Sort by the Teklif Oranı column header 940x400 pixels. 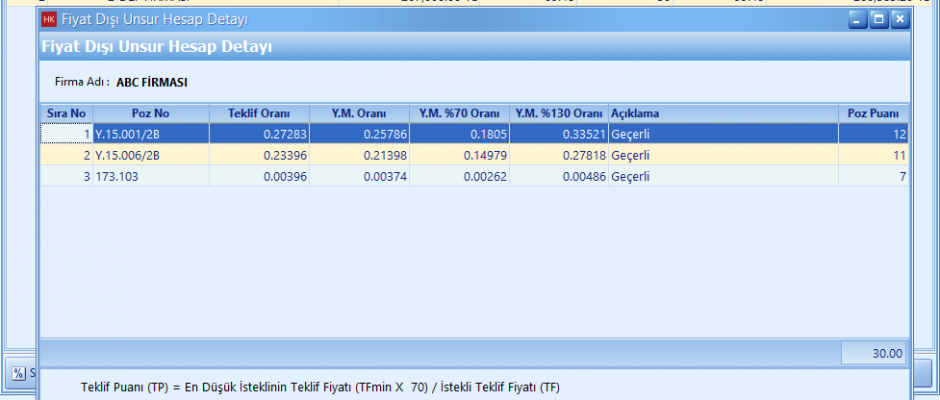[258, 113]
